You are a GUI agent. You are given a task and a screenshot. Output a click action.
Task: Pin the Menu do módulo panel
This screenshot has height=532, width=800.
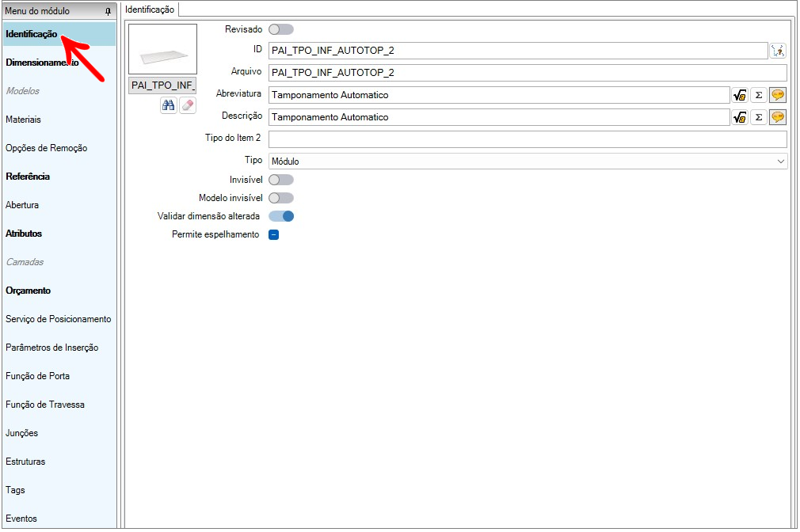[109, 11]
